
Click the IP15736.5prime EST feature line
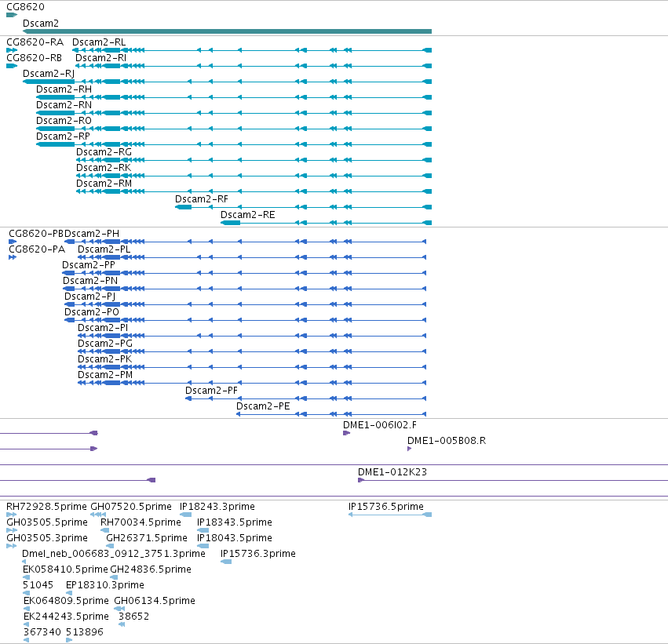coord(390,515)
